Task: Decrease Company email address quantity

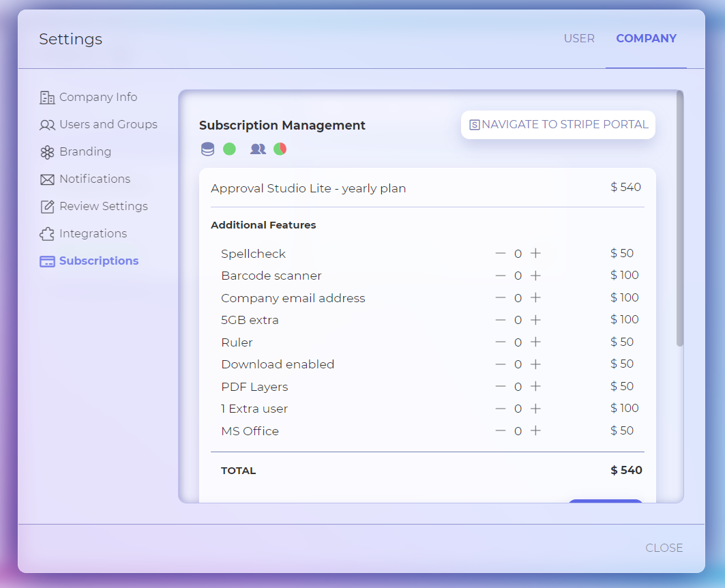Action: pos(501,297)
